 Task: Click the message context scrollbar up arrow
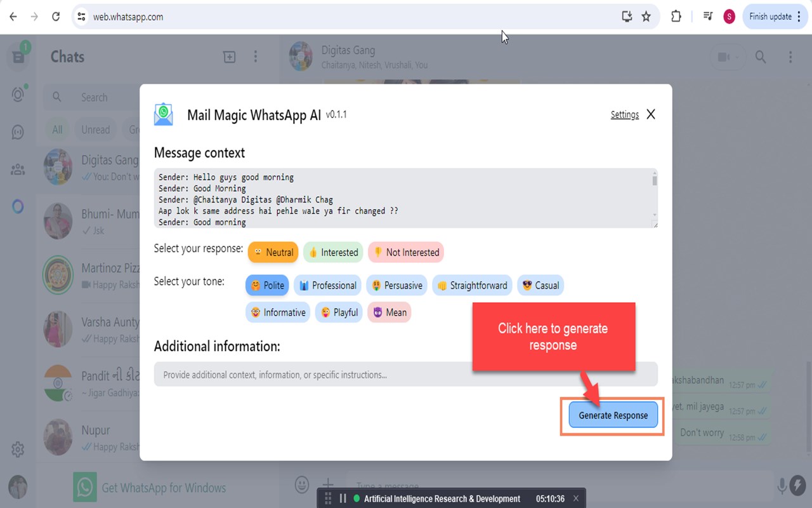click(x=654, y=172)
